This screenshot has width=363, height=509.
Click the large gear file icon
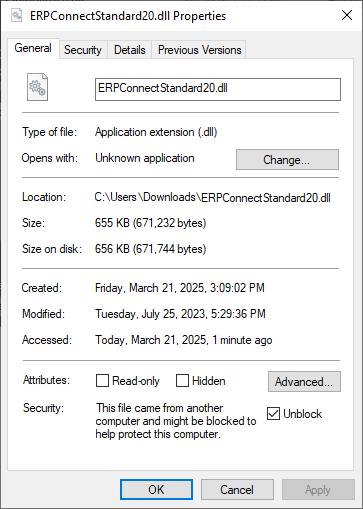point(37,87)
